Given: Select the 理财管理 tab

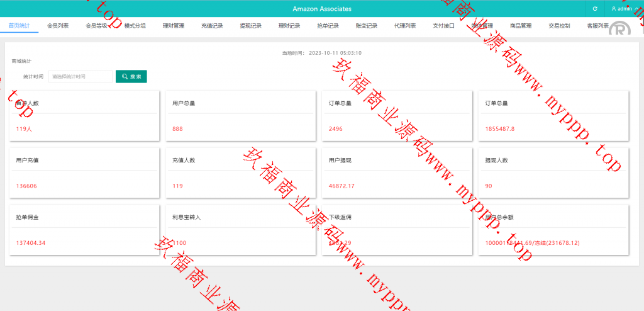Looking at the screenshot, I should pos(174,26).
